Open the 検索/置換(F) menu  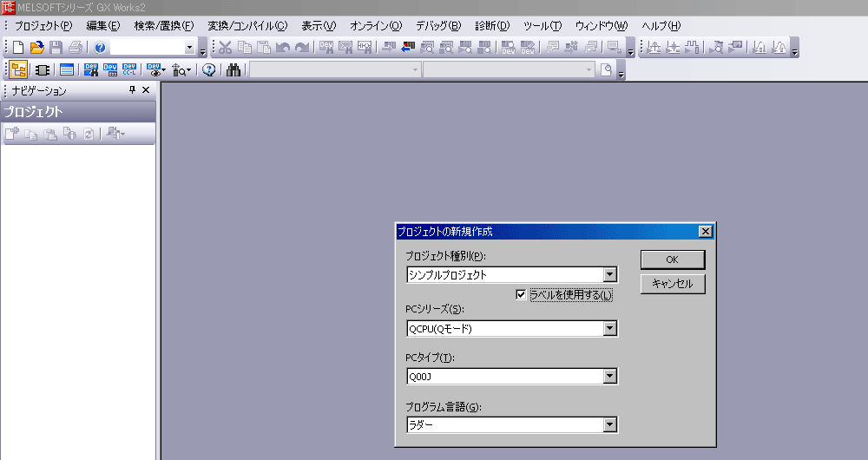point(164,25)
